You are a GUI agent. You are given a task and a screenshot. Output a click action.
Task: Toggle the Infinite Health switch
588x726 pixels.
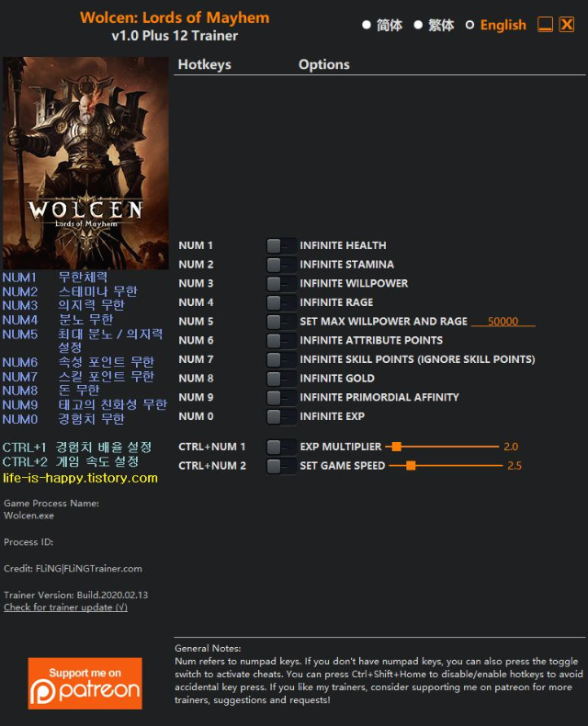281,246
